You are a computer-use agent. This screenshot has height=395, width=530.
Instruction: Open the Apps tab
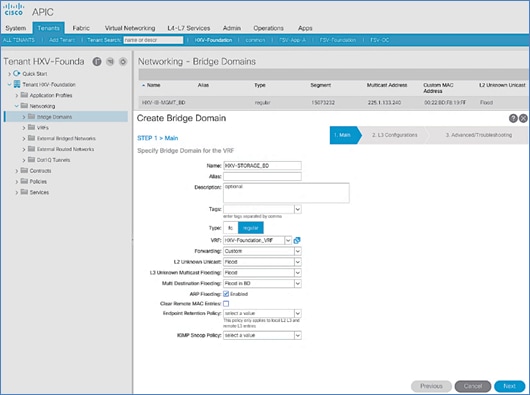coord(305,28)
